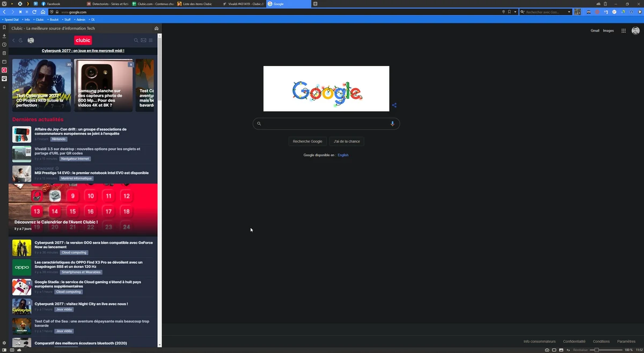The width and height of the screenshot is (644, 353).
Task: Click the Clubic logo in panel
Action: click(83, 40)
